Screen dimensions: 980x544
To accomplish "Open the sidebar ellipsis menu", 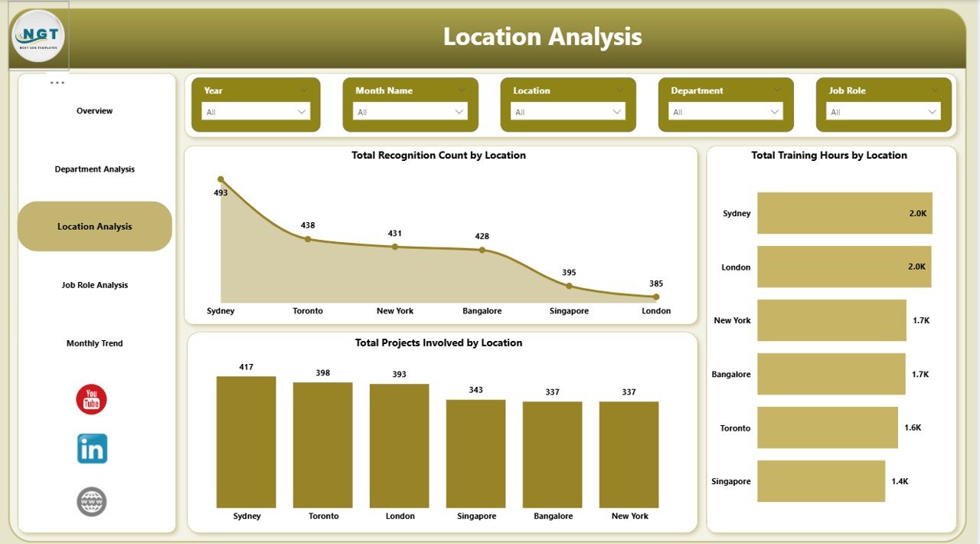I will 57,82.
